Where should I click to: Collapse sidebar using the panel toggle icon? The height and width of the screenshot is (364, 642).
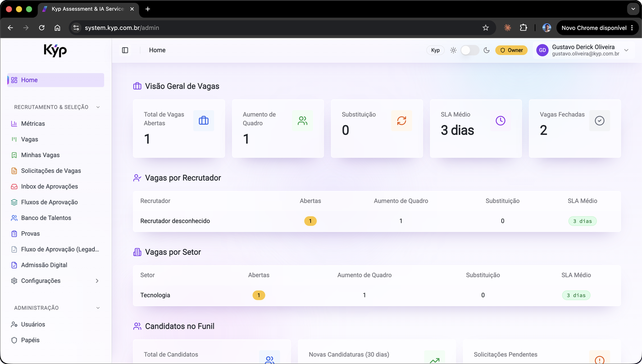coord(125,50)
